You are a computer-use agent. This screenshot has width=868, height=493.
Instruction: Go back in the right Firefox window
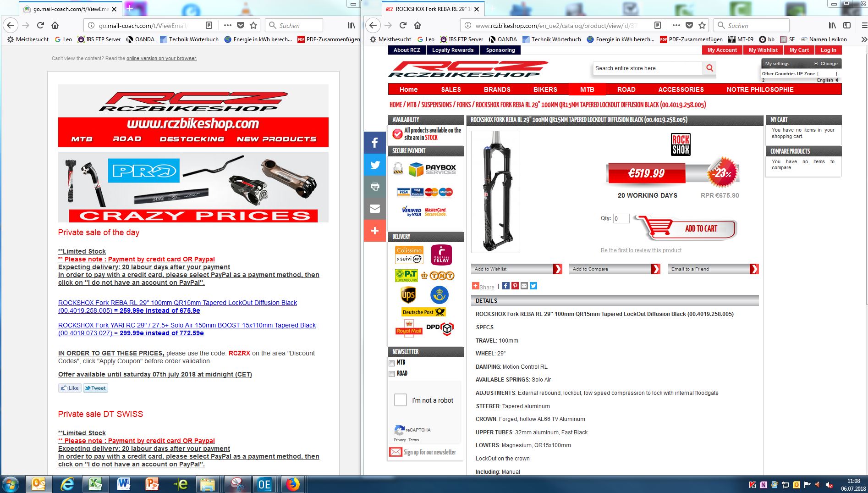374,25
